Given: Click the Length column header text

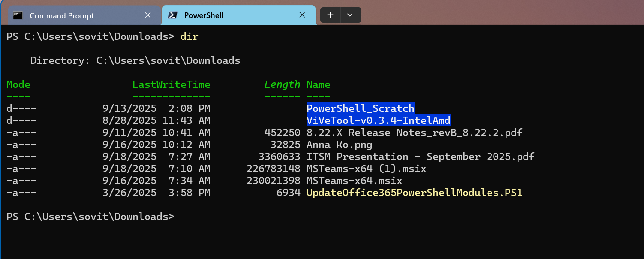Looking at the screenshot, I should click(x=282, y=84).
